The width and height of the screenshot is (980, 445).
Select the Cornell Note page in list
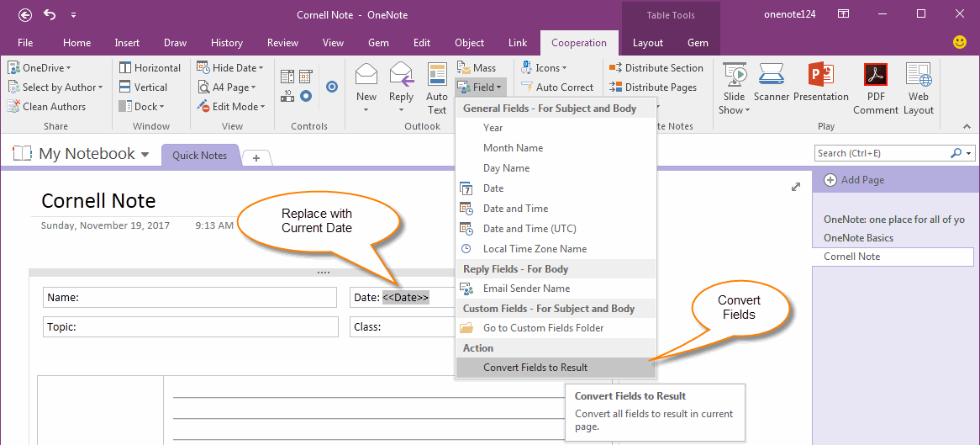(893, 257)
